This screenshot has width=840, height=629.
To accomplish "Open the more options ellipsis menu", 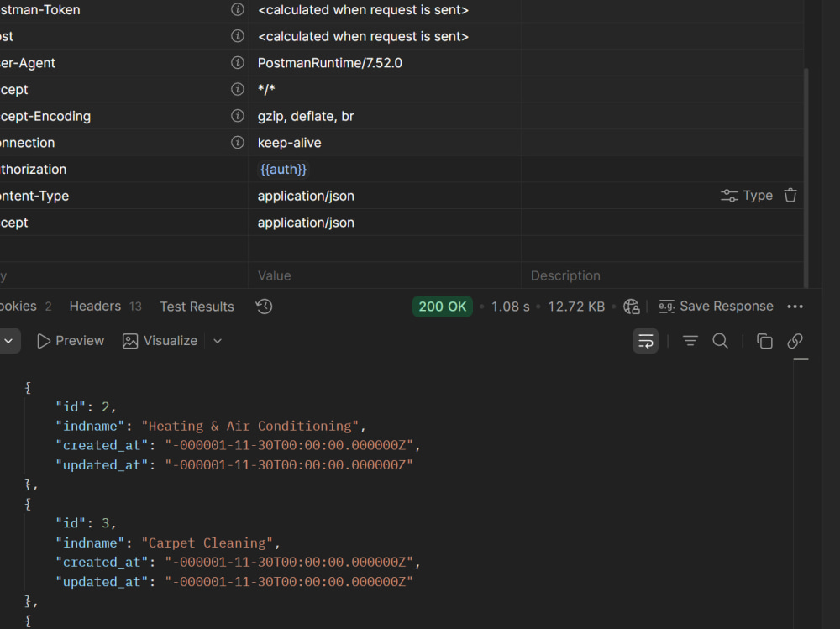I will (795, 307).
